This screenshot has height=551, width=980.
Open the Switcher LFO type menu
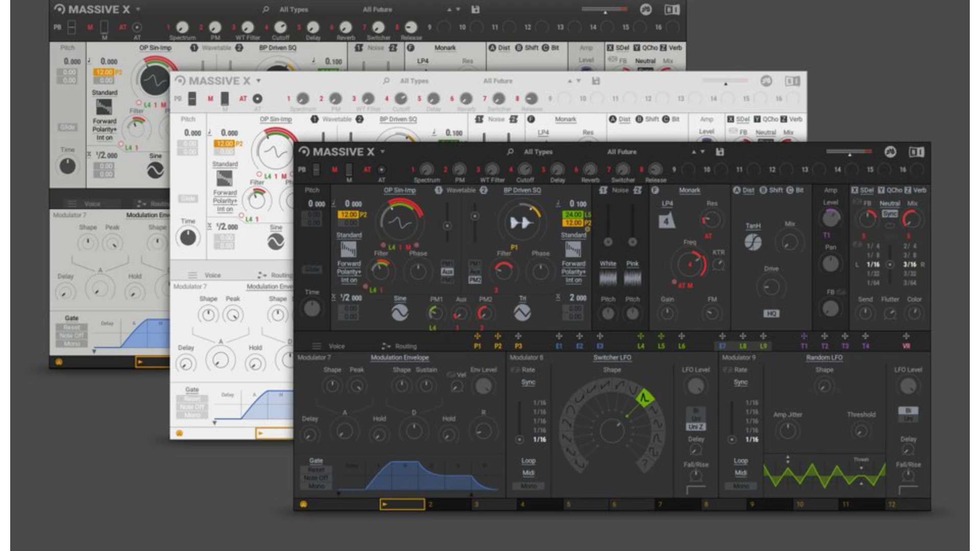[612, 357]
